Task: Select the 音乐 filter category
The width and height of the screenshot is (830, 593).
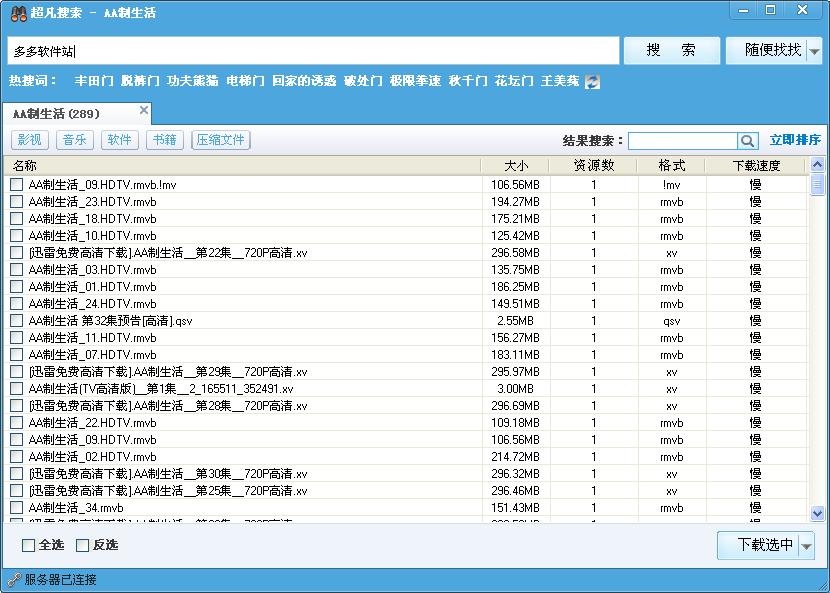Action: click(x=74, y=139)
